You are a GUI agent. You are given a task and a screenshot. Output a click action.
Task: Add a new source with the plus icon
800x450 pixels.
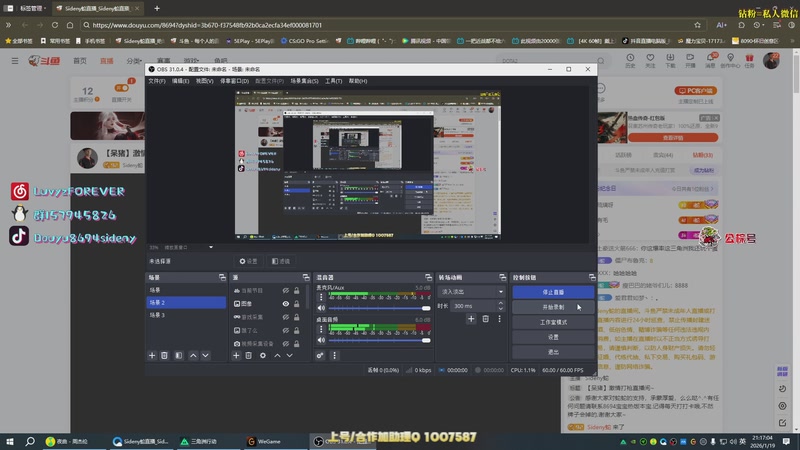click(236, 356)
